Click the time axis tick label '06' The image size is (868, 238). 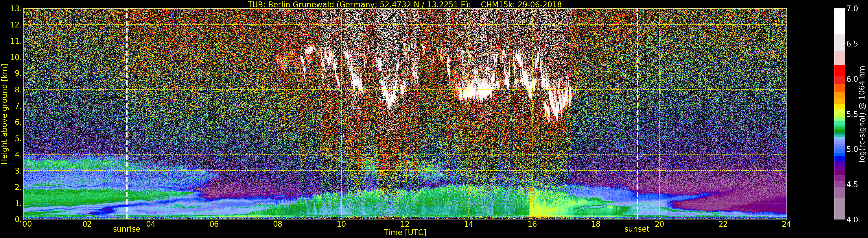click(214, 224)
